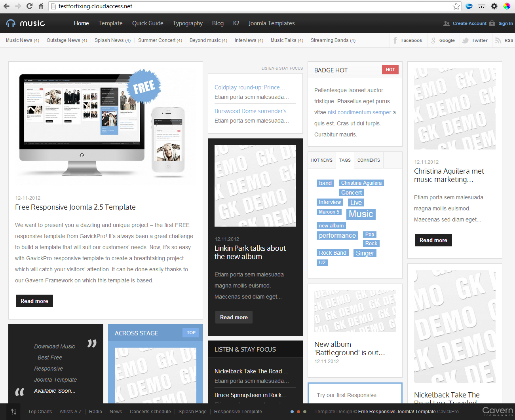Click the Sign In link
515x420 pixels.
tap(505, 23)
